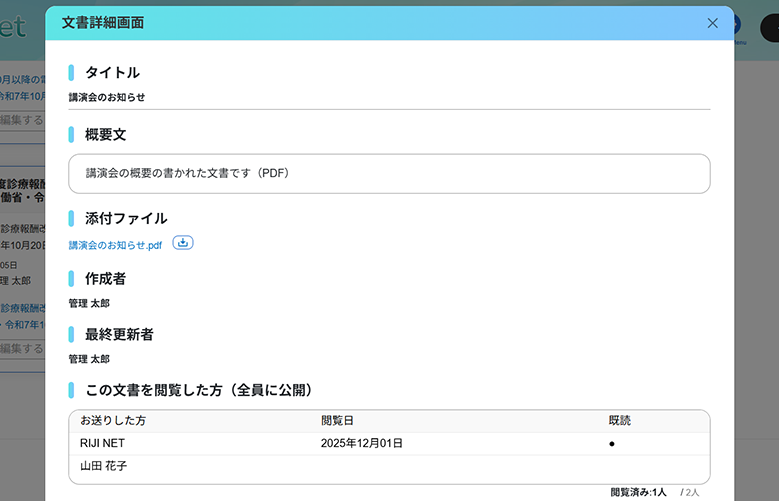Click the 講演会のお知らせ title text

(107, 97)
